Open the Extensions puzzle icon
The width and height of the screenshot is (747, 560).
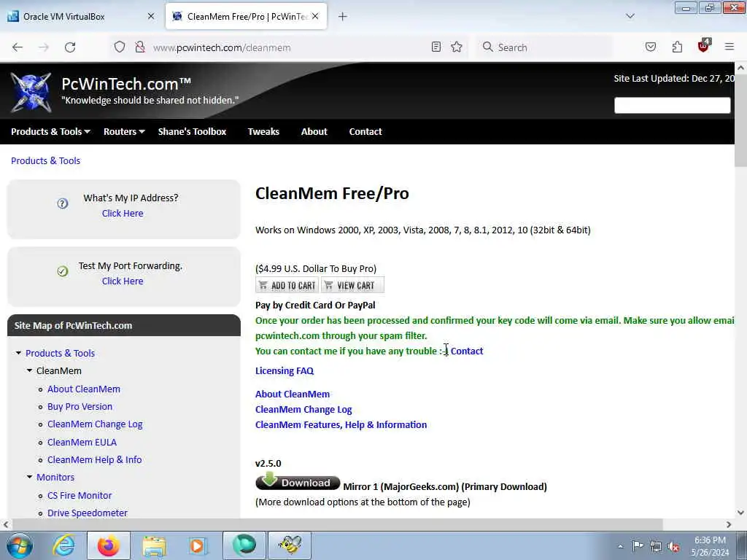point(677,47)
